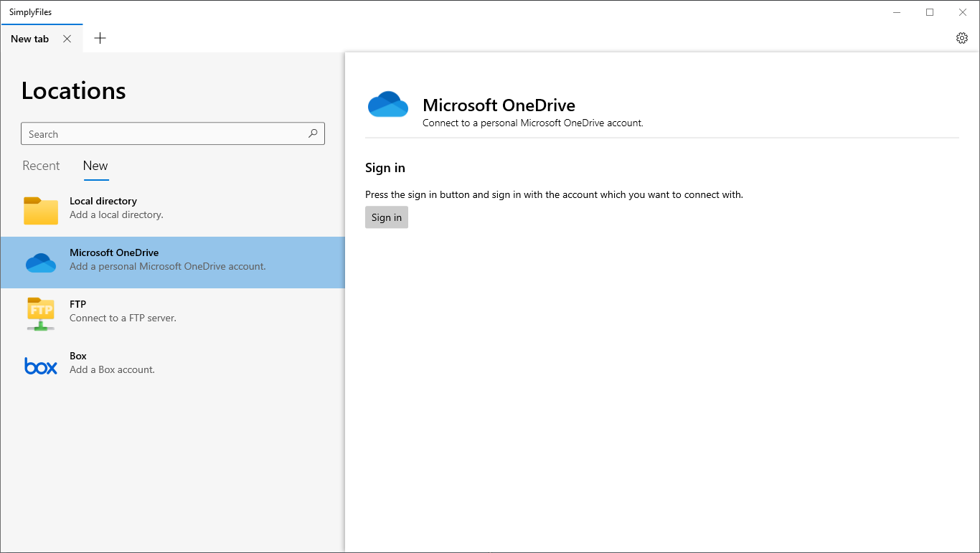Select 'Add a personal Microsoft OneDrive account.' row
This screenshot has width=980, height=553.
click(x=172, y=263)
